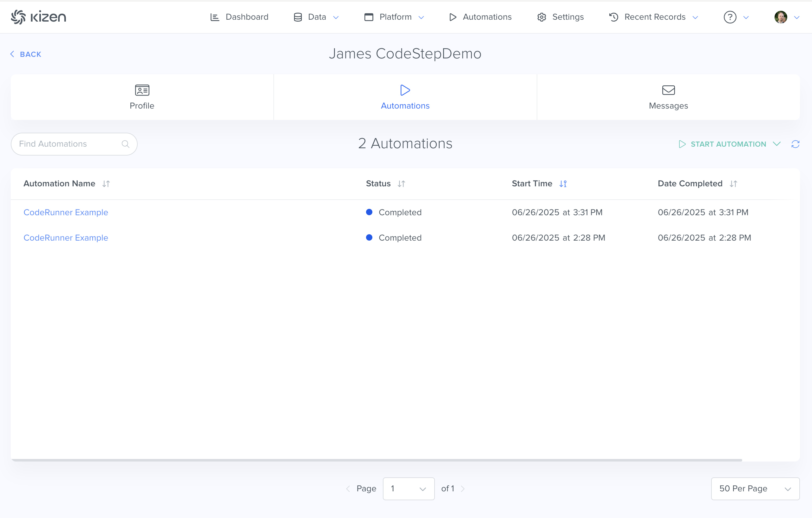Click the Date Completed column header

pyautogui.click(x=690, y=183)
